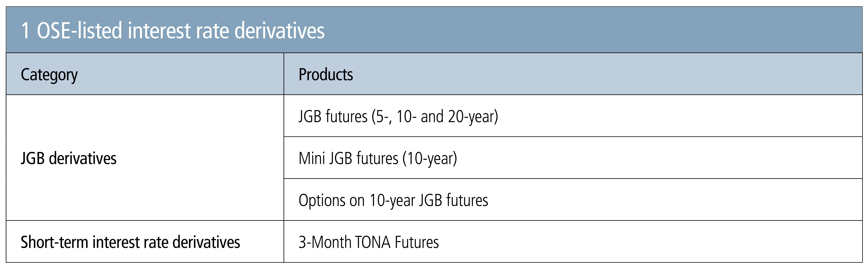
Task: Click the number 1 in the table title
Action: pos(25,31)
